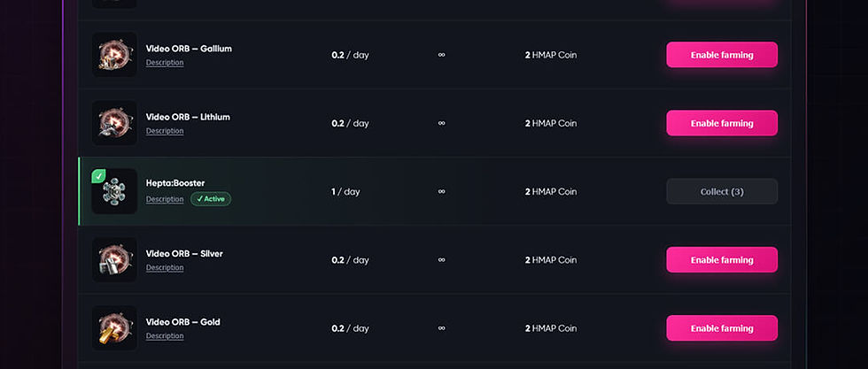868x369 pixels.
Task: Click the Video ORB – Gallium item icon
Action: 114,55
